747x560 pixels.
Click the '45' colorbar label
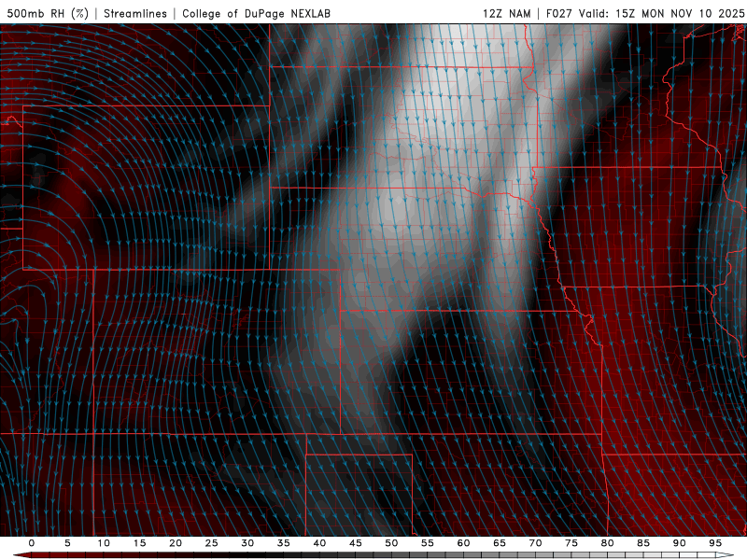pyautogui.click(x=356, y=543)
